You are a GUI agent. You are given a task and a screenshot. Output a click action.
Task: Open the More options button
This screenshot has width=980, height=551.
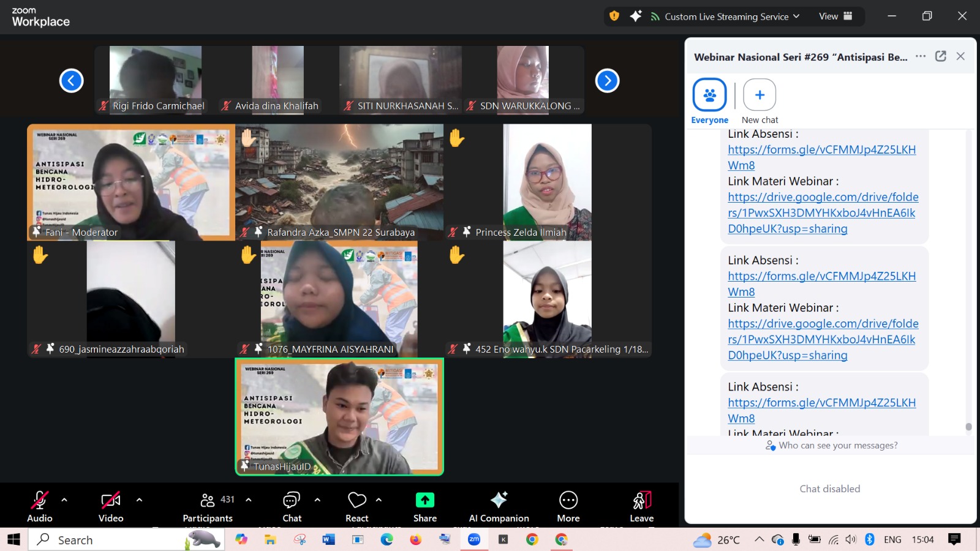[x=568, y=507]
